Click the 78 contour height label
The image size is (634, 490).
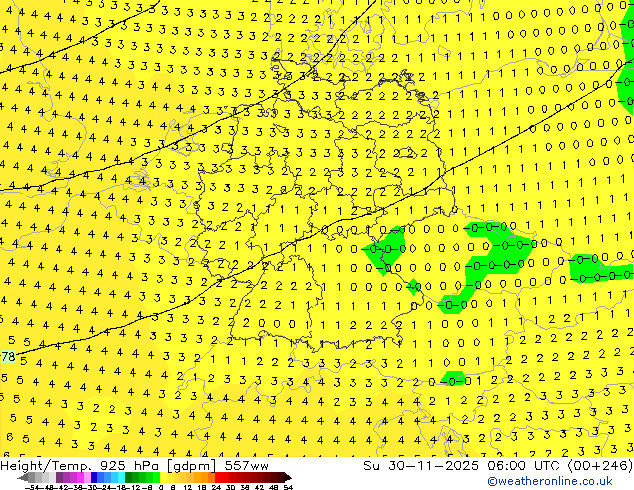click(8, 357)
